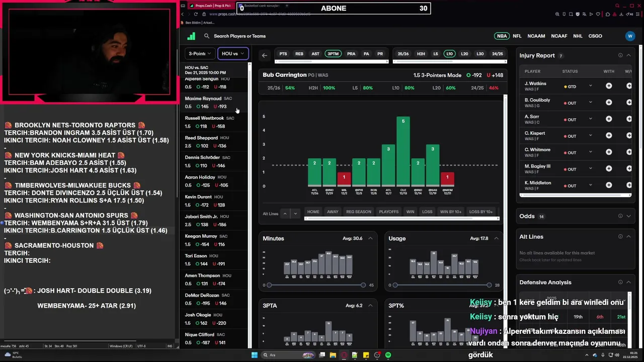This screenshot has width=644, height=362.
Task: Toggle the HOME split filter
Action: click(x=313, y=212)
